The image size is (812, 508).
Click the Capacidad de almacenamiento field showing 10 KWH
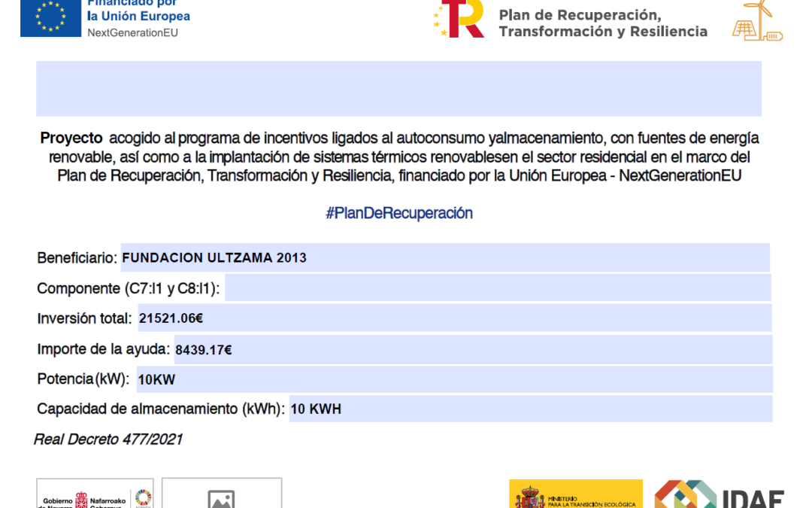pyautogui.click(x=531, y=409)
